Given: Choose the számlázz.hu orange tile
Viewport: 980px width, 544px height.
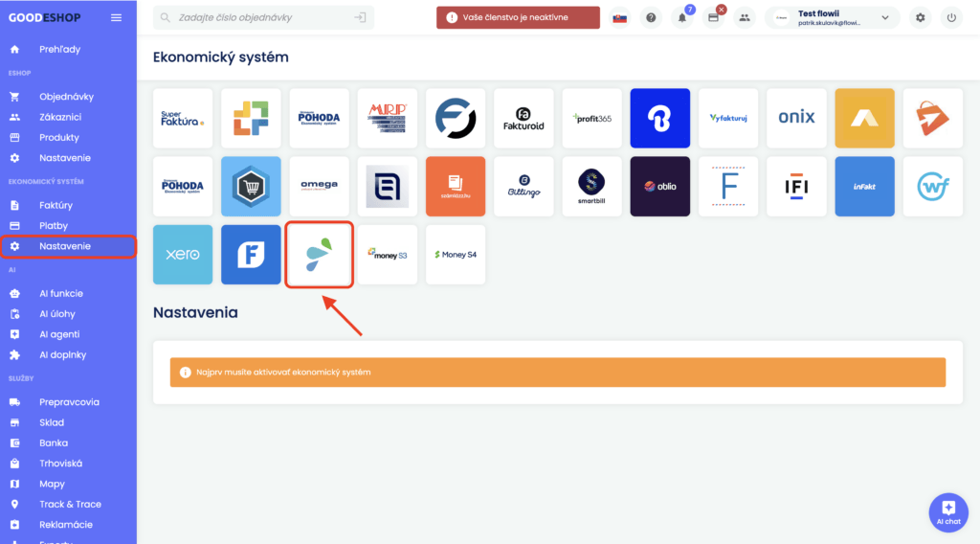Looking at the screenshot, I should (455, 187).
